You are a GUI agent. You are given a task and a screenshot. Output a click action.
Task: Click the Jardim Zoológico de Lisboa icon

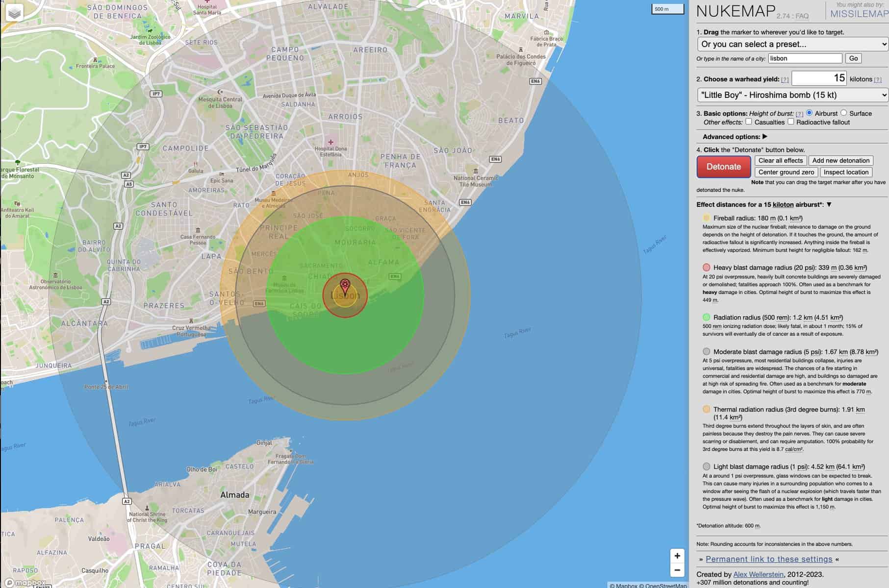click(x=150, y=30)
